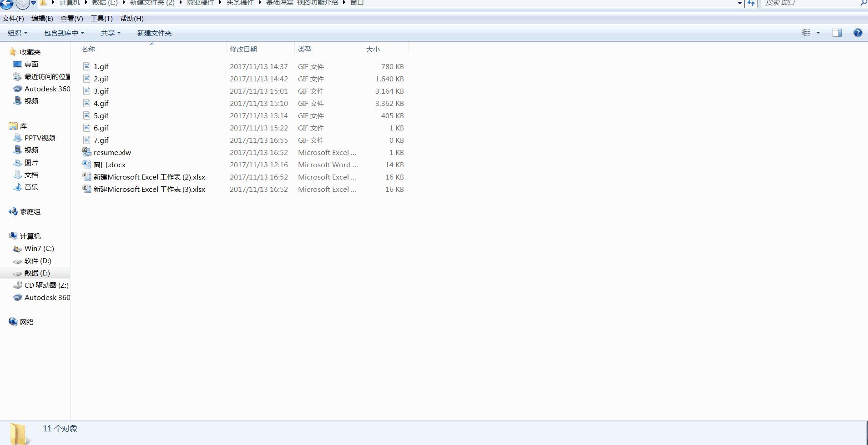Open the 组织 dropdown menu
Screen dimensions: 868x445
click(x=17, y=33)
